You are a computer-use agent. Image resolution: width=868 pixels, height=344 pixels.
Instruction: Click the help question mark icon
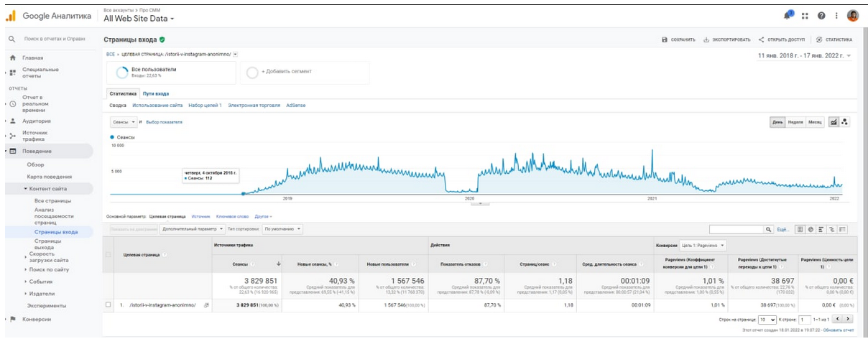[821, 16]
